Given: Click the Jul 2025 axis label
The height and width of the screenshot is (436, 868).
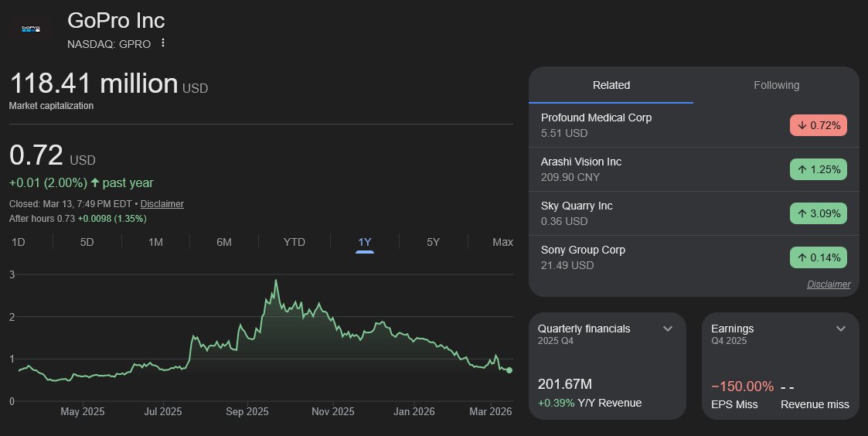Looking at the screenshot, I should (x=163, y=411).
